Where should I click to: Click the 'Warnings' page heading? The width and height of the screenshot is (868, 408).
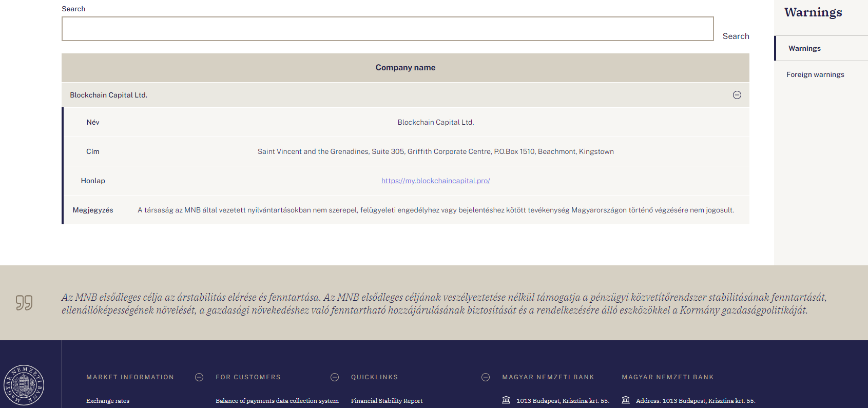point(813,12)
